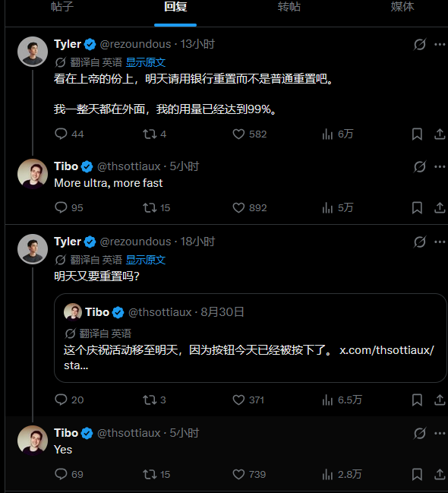The width and height of the screenshot is (448, 493).
Task: Bookmark Tibo's 'More ultra, more fast' post
Action: click(x=417, y=208)
